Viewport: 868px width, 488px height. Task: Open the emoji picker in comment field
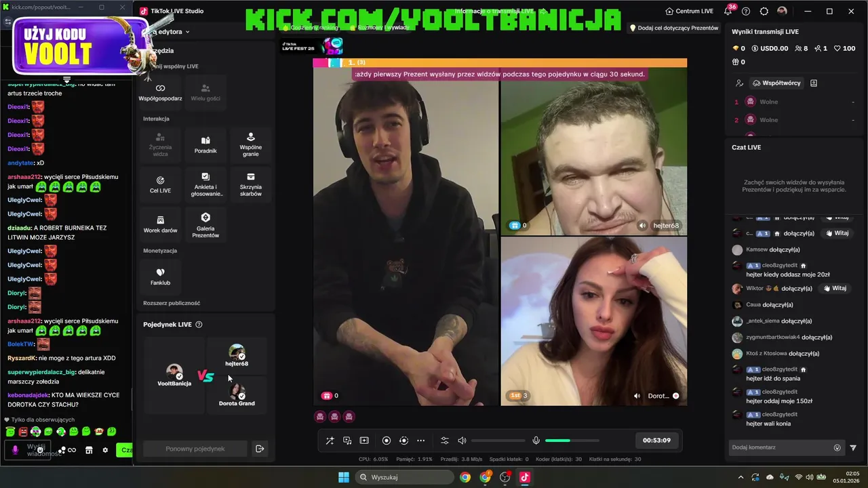(837, 447)
